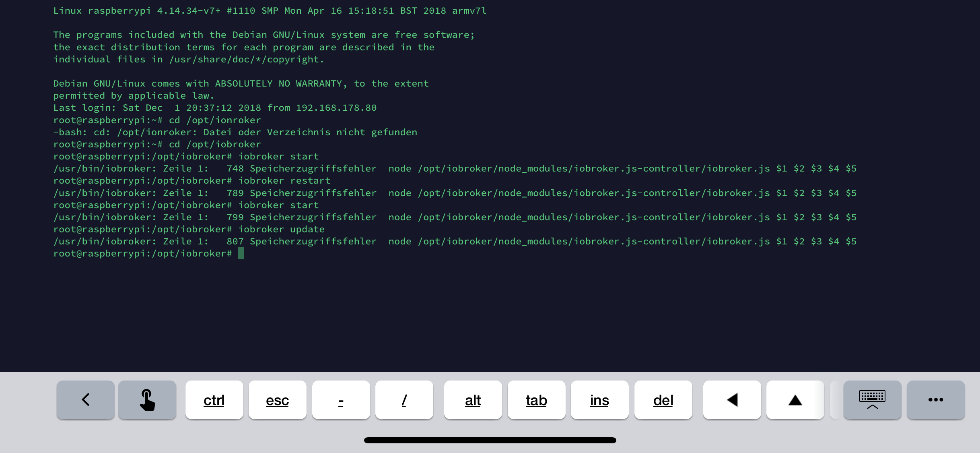
Task: Tap the dash key
Action: (341, 400)
